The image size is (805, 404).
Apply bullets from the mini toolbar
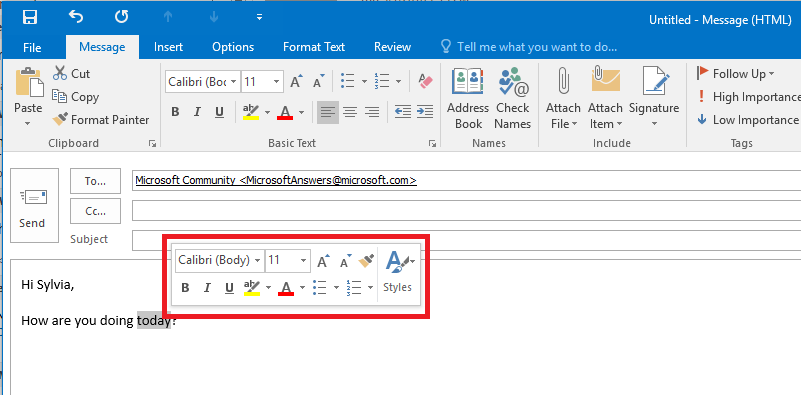coord(320,287)
